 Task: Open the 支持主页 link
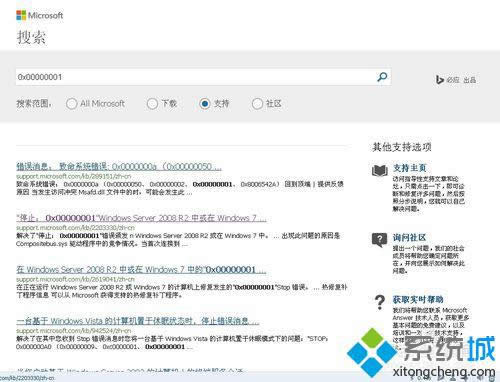pyautogui.click(x=409, y=168)
